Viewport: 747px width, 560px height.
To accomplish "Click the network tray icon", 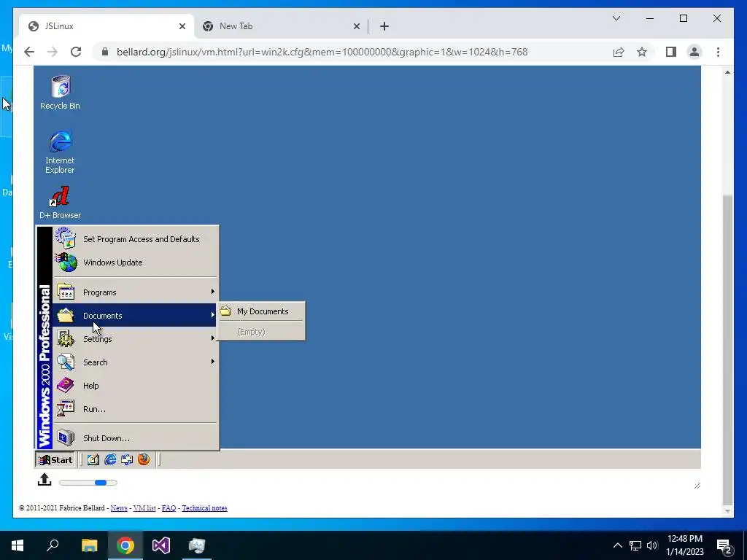I will click(x=635, y=545).
